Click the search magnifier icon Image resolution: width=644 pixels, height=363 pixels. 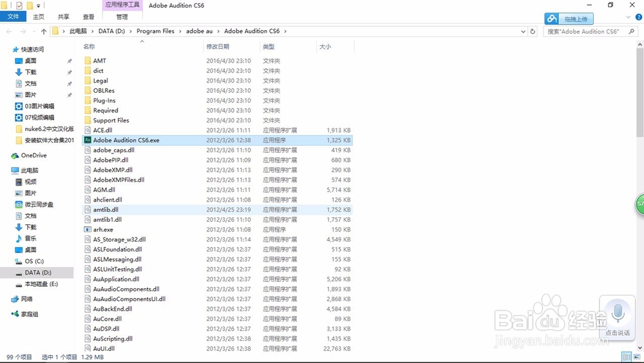pos(631,31)
